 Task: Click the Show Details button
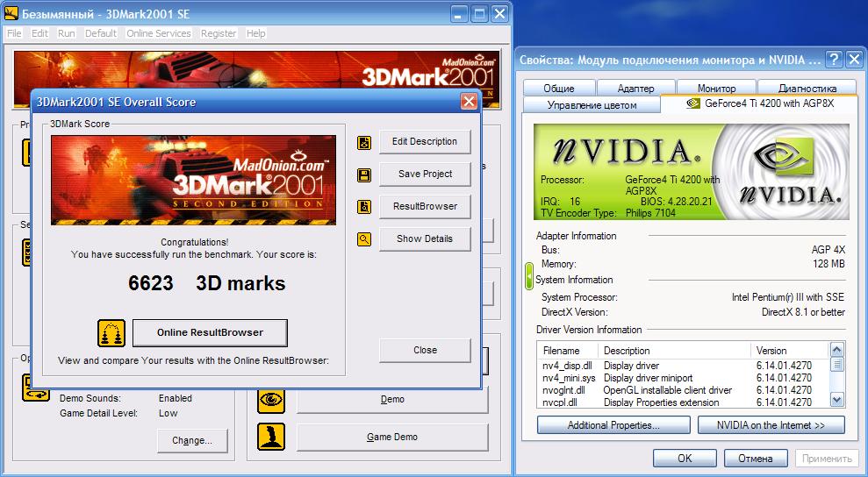tap(425, 238)
